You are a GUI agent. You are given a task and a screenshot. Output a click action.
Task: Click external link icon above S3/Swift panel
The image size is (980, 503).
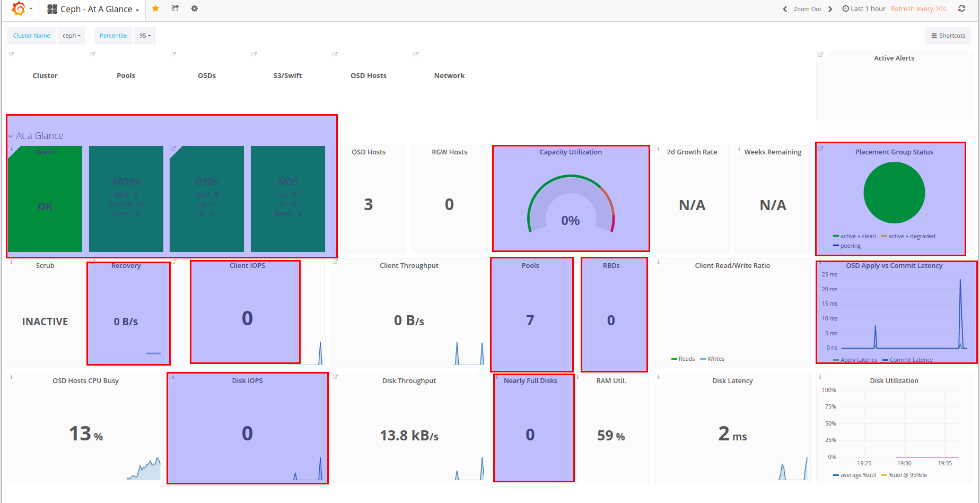pyautogui.click(x=254, y=54)
